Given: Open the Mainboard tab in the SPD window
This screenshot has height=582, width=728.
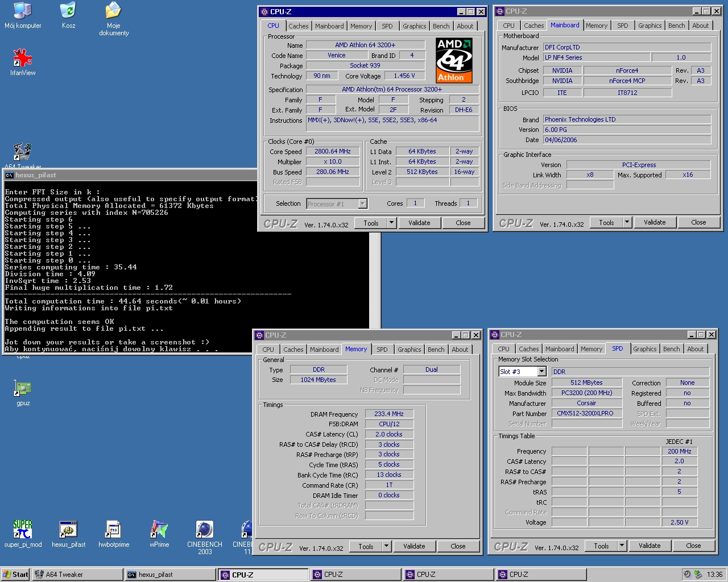Looking at the screenshot, I should 560,349.
